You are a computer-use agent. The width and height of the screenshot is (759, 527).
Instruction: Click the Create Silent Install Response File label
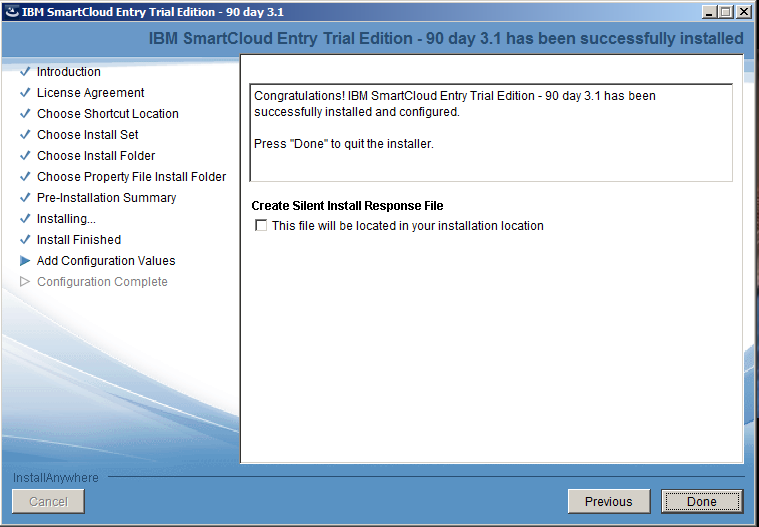347,206
